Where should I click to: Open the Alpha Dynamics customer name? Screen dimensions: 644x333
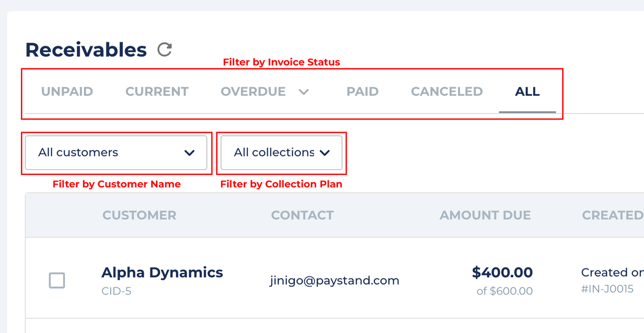point(162,272)
